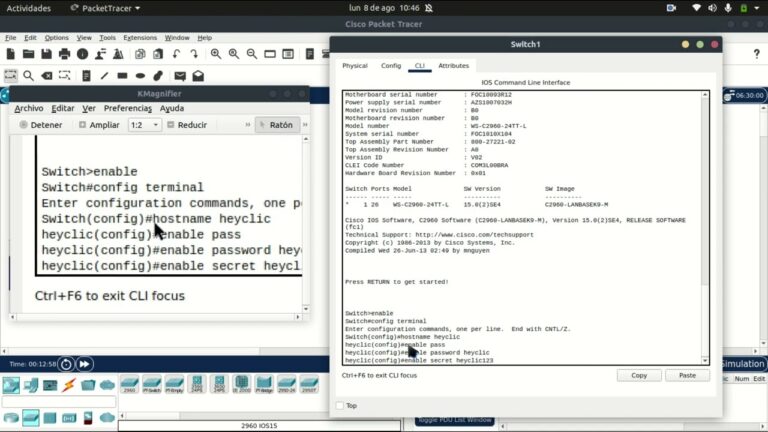Select the Inspect magnifier tool
The width and height of the screenshot is (768, 432).
[29, 75]
